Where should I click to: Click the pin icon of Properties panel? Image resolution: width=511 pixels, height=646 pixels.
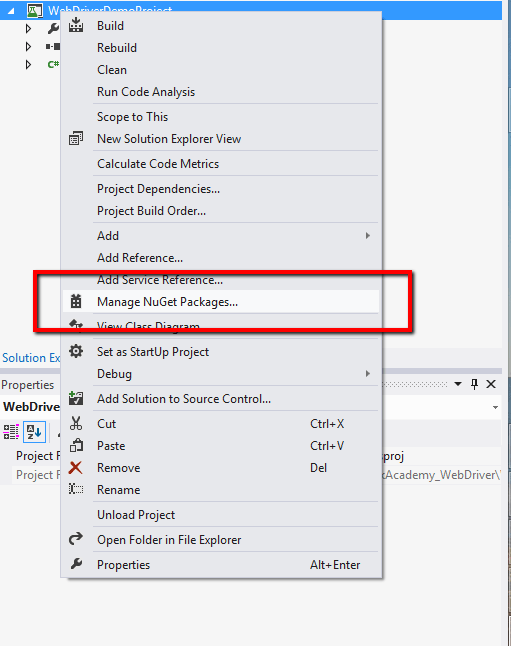[x=474, y=384]
